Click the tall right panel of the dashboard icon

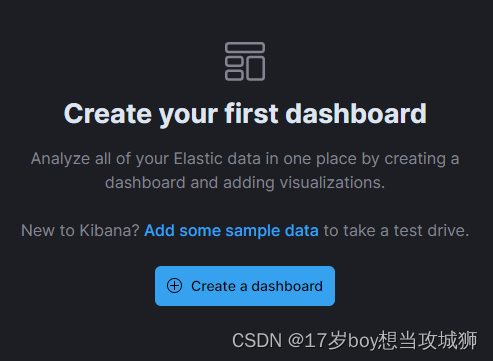pos(256,68)
